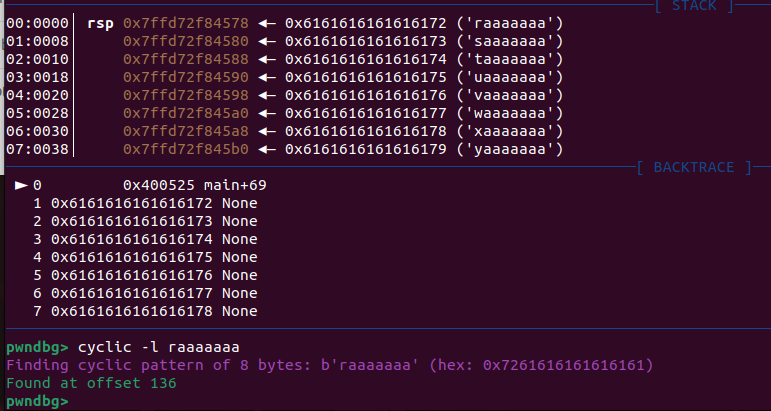771x411 pixels.
Task: Click the BACKTRACE section header label
Action: [x=693, y=168]
